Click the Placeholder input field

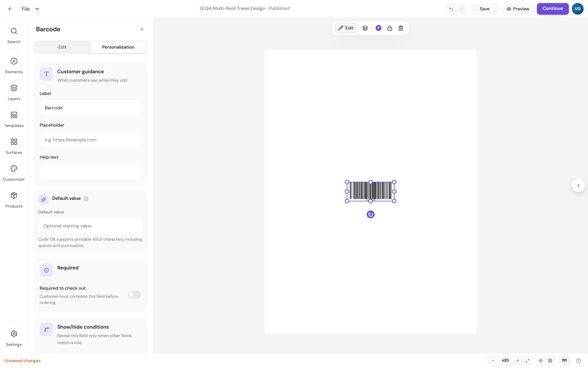(x=90, y=140)
